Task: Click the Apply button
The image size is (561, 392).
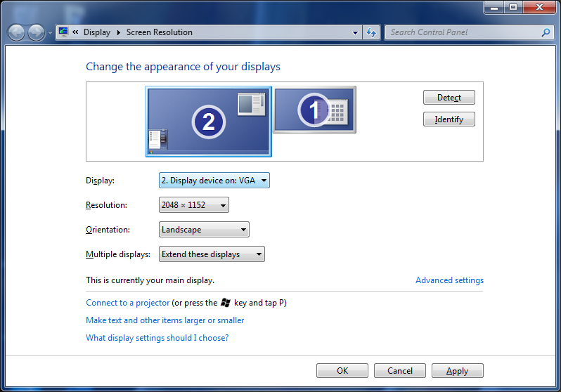Action: (457, 371)
